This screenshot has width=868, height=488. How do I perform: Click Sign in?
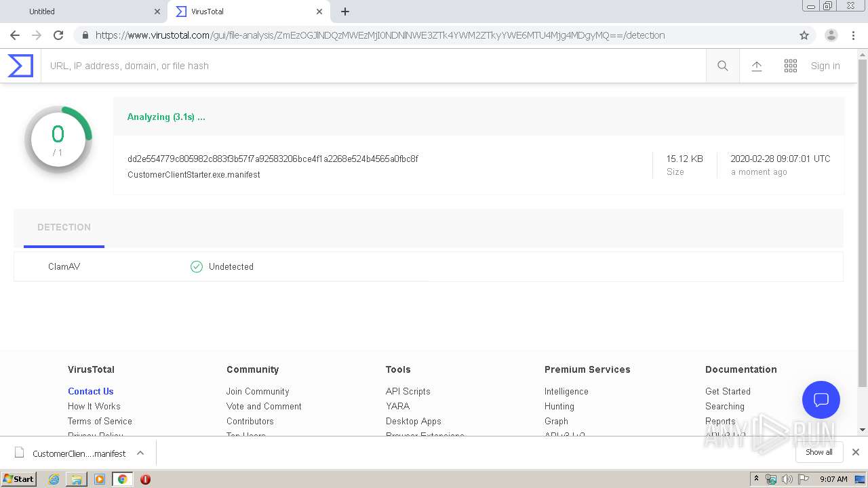point(825,66)
